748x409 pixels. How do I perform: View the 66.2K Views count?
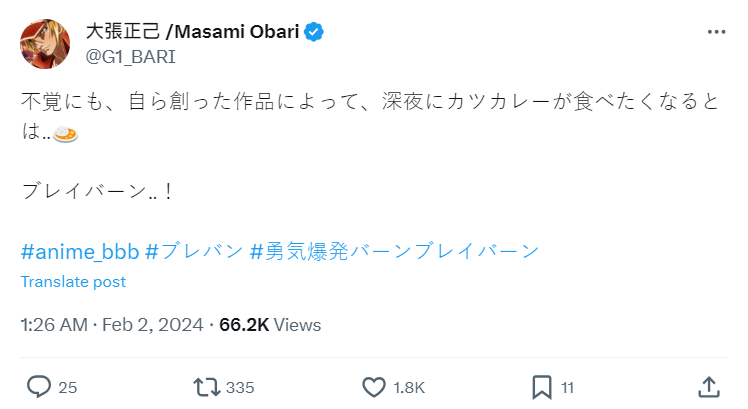pos(270,325)
